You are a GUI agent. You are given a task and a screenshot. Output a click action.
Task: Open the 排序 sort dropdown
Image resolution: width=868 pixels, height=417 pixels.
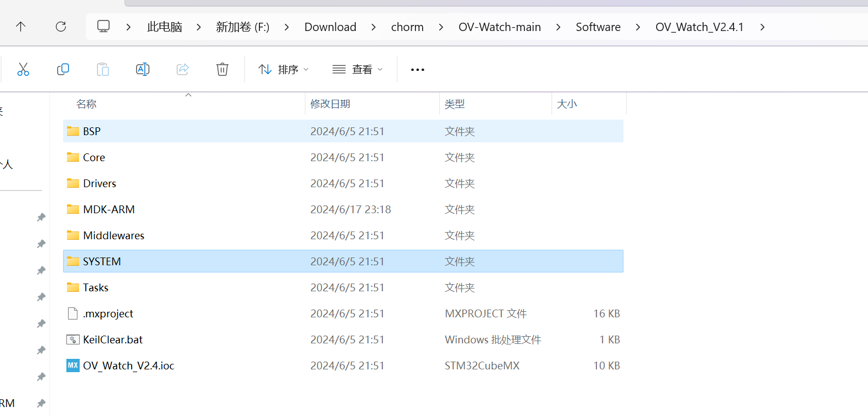283,69
